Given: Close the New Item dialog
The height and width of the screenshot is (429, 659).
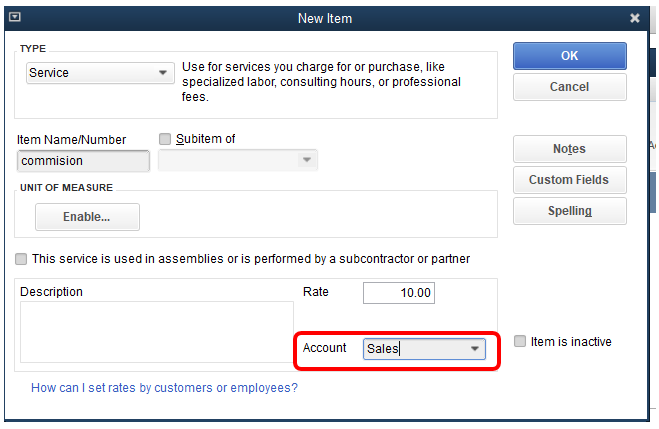Looking at the screenshot, I should pyautogui.click(x=635, y=18).
